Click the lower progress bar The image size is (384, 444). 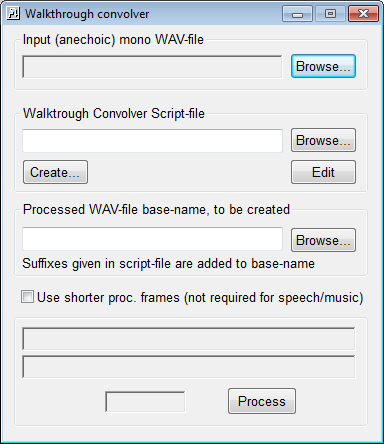click(x=189, y=367)
